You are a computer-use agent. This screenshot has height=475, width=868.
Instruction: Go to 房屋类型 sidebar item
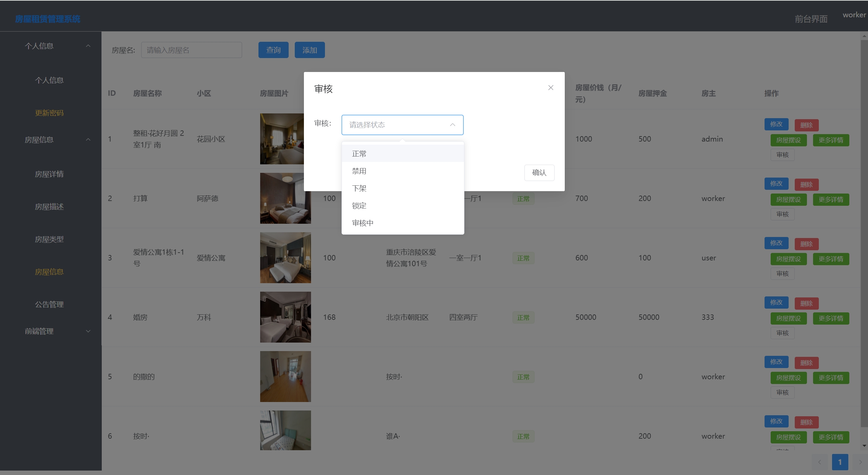pyautogui.click(x=49, y=239)
